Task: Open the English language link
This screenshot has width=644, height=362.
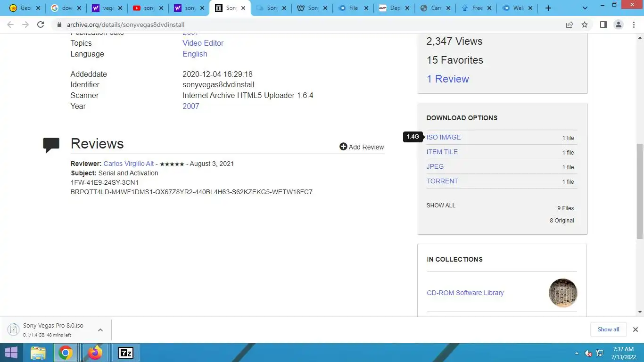Action: coord(195,54)
